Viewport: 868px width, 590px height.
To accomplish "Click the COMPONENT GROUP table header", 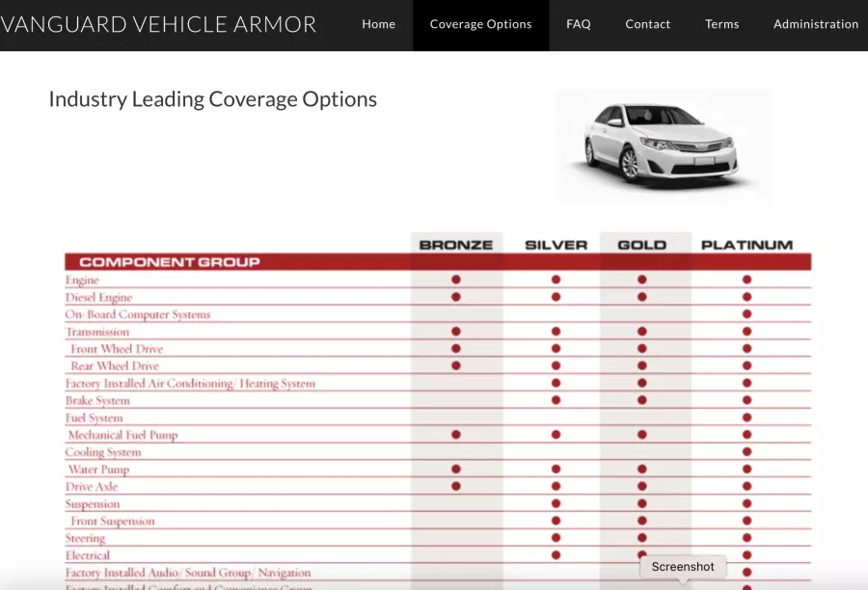I will point(170,262).
